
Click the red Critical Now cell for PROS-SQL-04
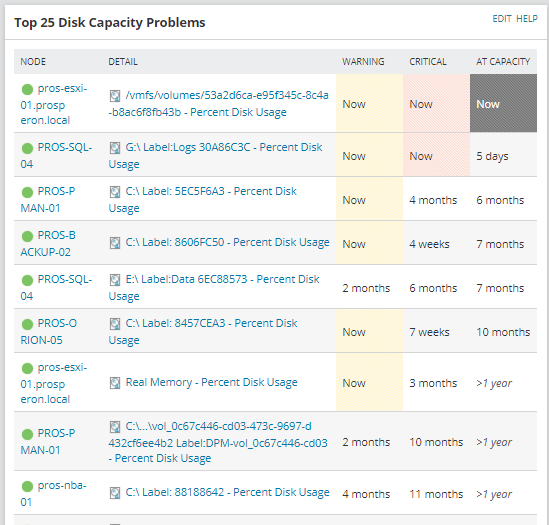pos(436,155)
